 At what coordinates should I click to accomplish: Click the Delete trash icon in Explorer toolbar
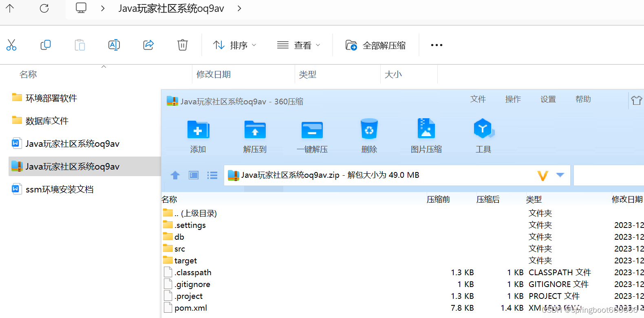click(x=183, y=45)
